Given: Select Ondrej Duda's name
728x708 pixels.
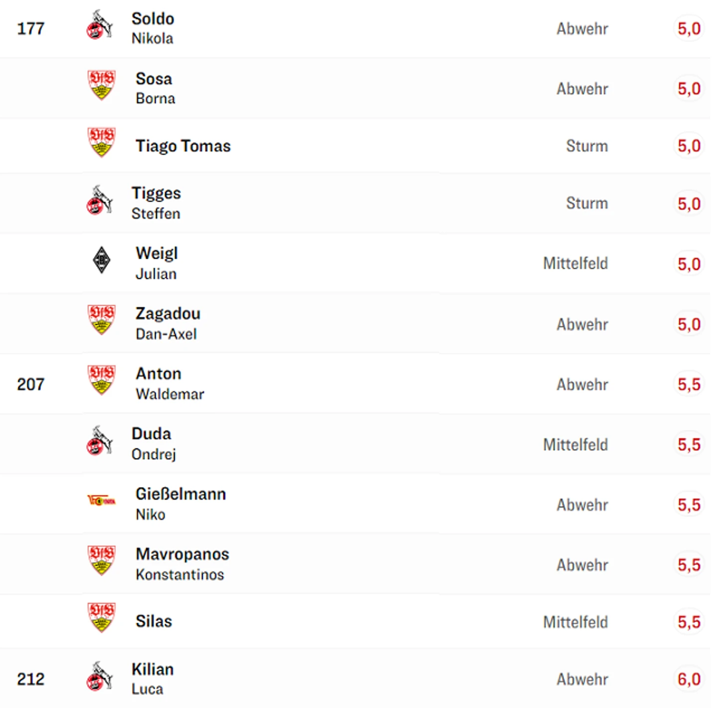Looking at the screenshot, I should coord(153,444).
